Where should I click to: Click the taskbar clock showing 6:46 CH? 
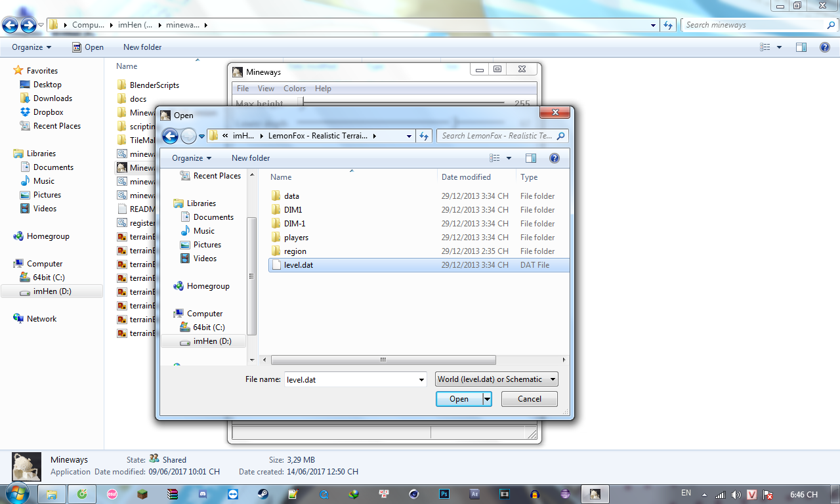(x=804, y=494)
